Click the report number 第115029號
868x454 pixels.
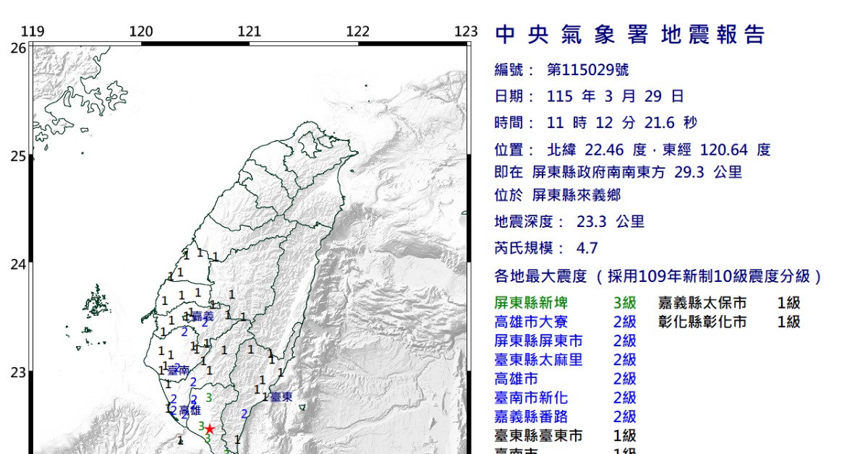(587, 70)
